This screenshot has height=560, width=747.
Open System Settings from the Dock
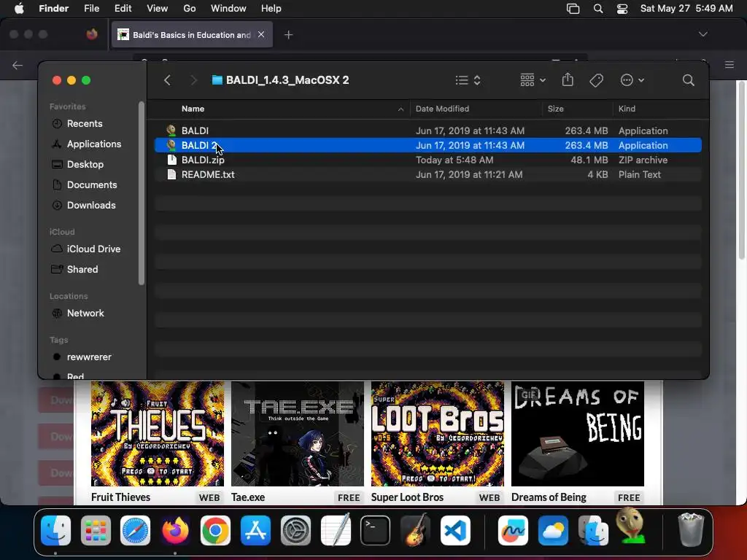pos(295,530)
